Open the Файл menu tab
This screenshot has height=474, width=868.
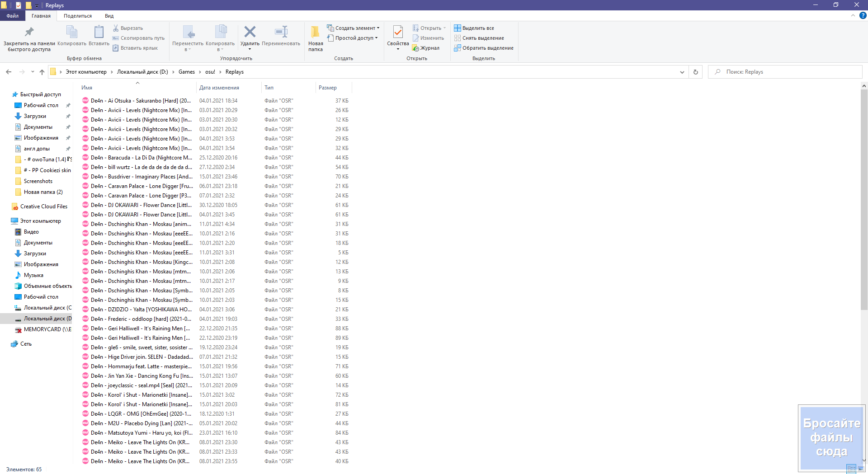point(13,16)
